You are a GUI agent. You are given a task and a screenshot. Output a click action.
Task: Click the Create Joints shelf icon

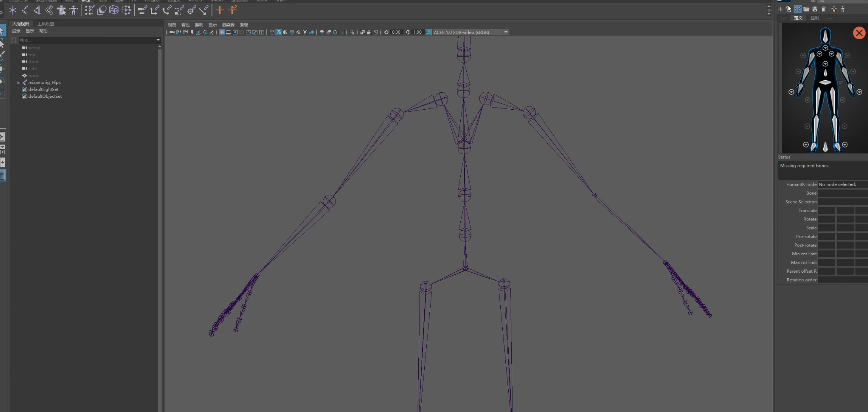point(25,10)
